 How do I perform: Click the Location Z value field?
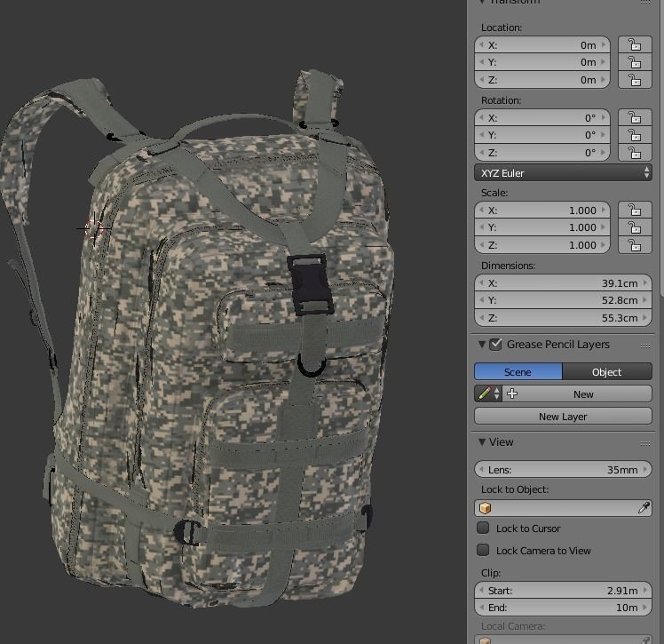click(x=542, y=80)
